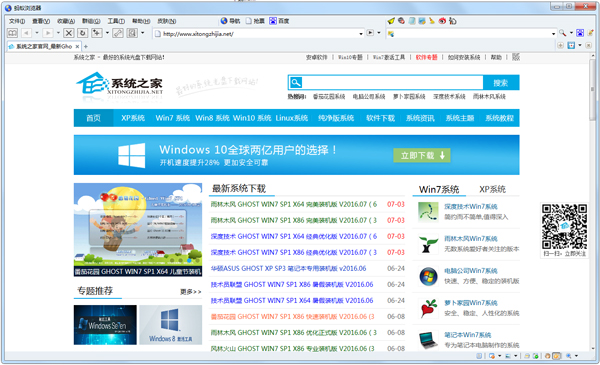
Task: Click the address bar Go arrow button
Action: tap(370, 33)
